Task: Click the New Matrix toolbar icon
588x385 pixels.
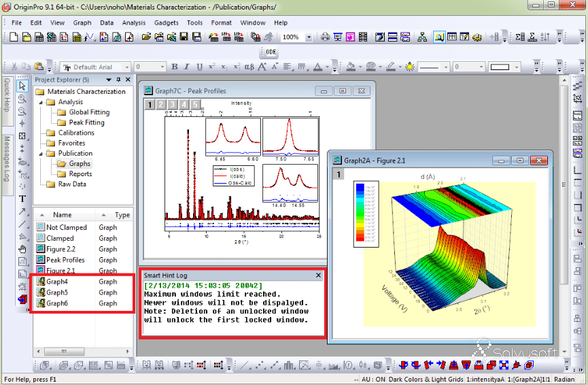Action: click(77, 37)
